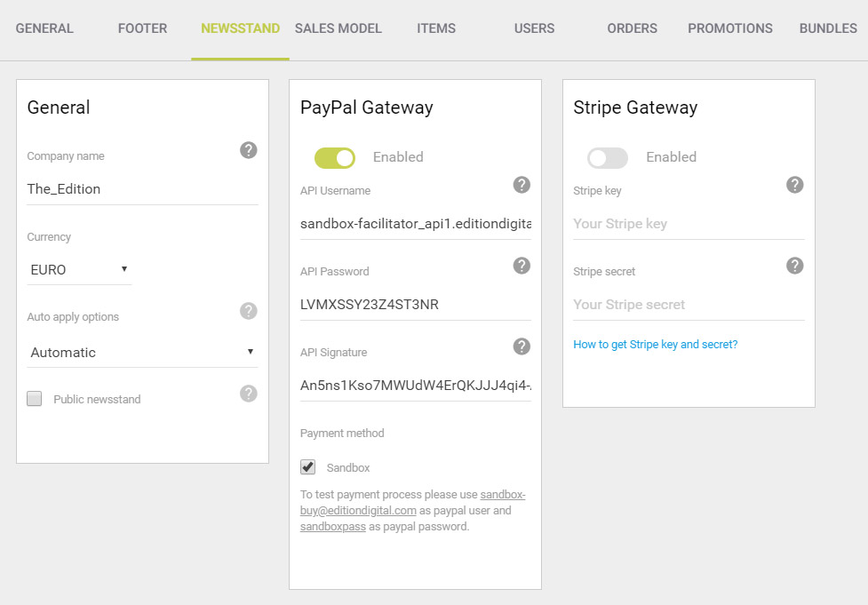Go to the ITEMS tab
The height and width of the screenshot is (605, 868).
pos(436,28)
